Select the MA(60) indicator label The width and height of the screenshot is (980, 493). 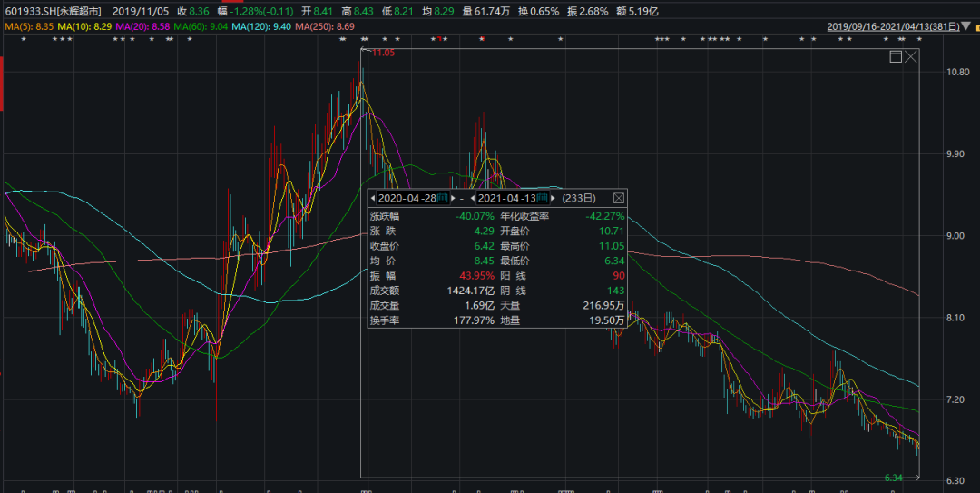click(200, 26)
